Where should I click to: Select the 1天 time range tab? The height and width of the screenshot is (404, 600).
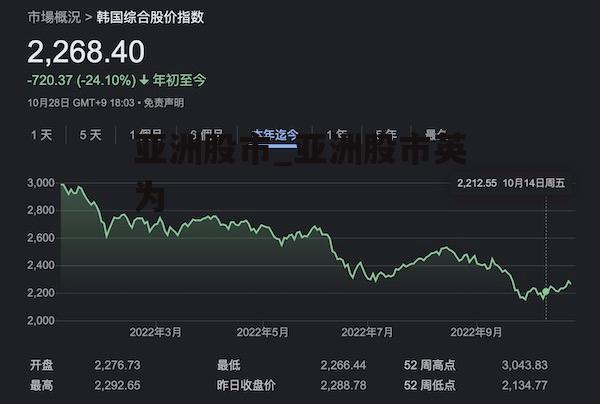click(41, 135)
